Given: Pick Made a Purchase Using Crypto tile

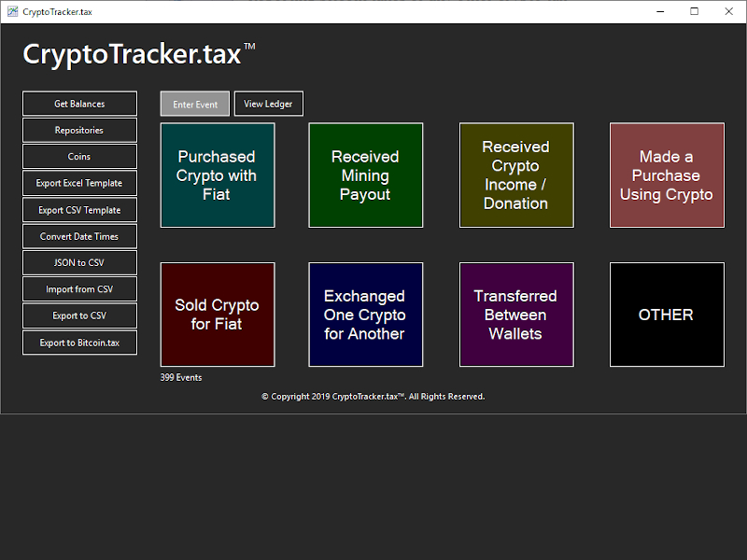Looking at the screenshot, I should click(667, 175).
